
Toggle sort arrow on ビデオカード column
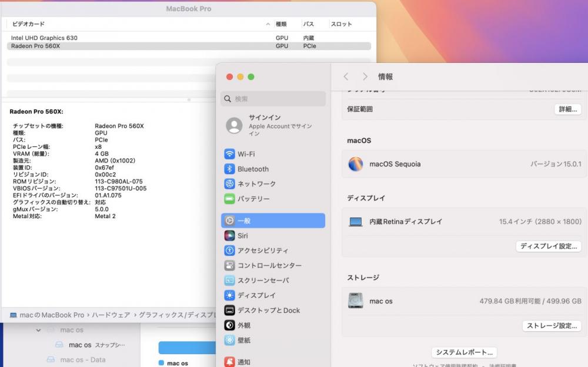(x=268, y=24)
